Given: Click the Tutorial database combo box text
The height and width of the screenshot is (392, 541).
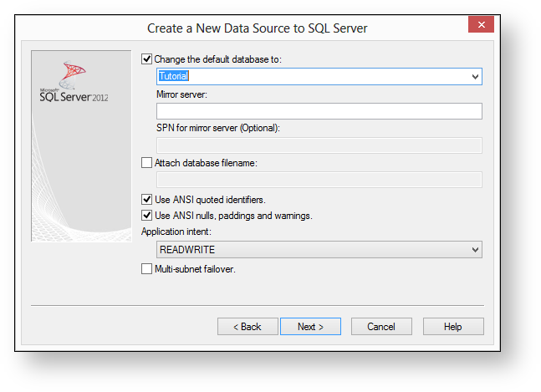Looking at the screenshot, I should click(x=174, y=77).
